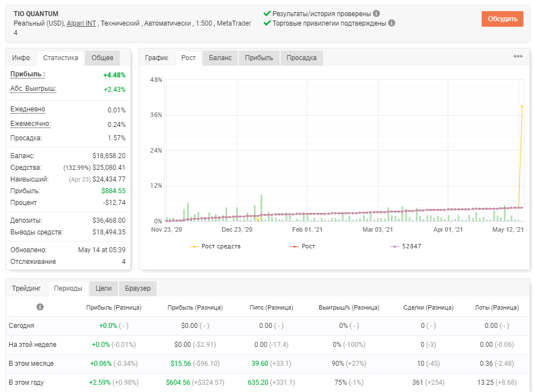The height and width of the screenshot is (392, 534).
Task: Open the Цели tab
Action: coord(104,288)
